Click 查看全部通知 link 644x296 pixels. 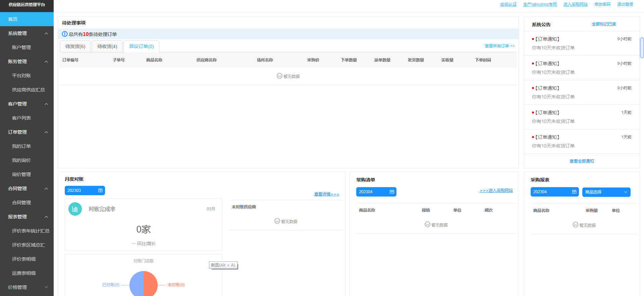click(x=582, y=161)
